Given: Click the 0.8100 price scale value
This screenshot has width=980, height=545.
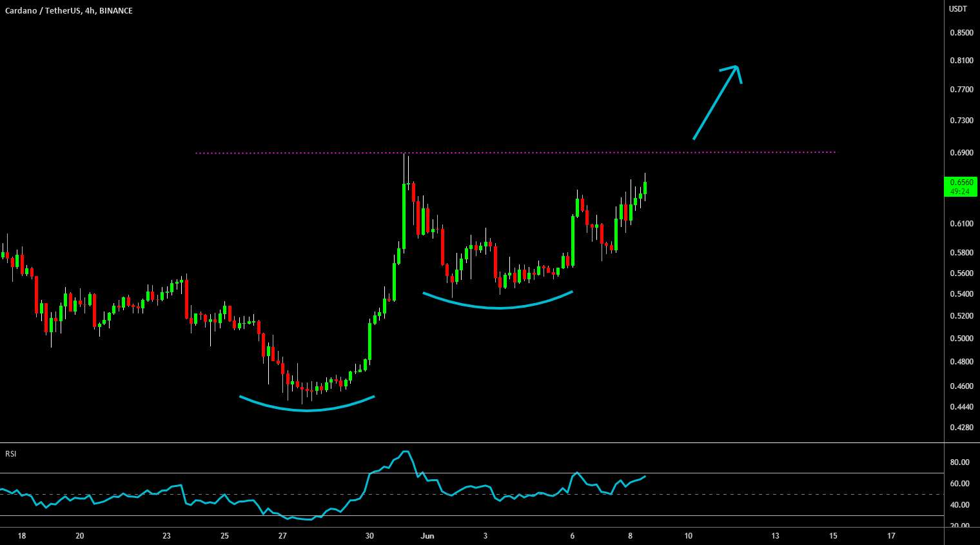Looking at the screenshot, I should pyautogui.click(x=961, y=61).
